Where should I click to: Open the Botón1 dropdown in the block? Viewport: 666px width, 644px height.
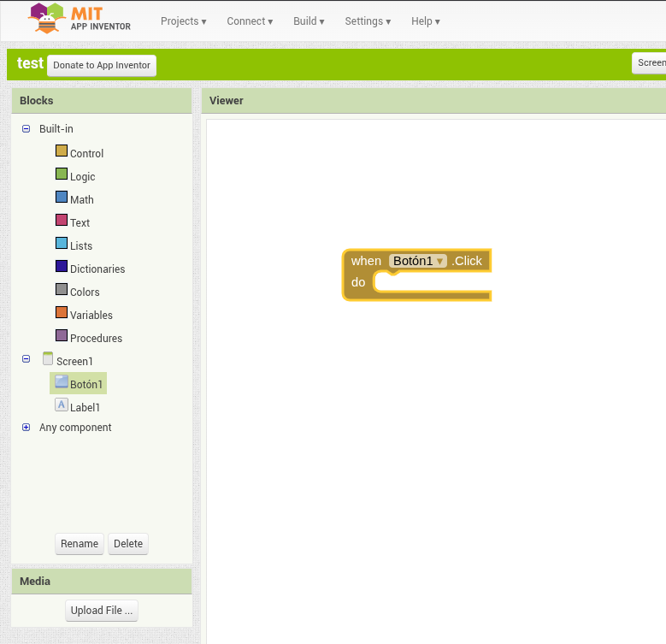coord(418,261)
